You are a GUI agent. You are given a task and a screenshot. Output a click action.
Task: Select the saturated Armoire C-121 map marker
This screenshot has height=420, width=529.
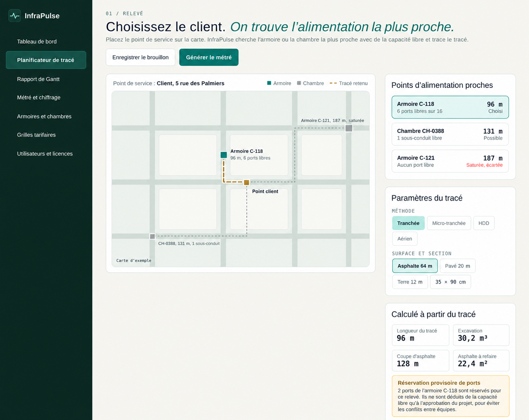click(349, 128)
